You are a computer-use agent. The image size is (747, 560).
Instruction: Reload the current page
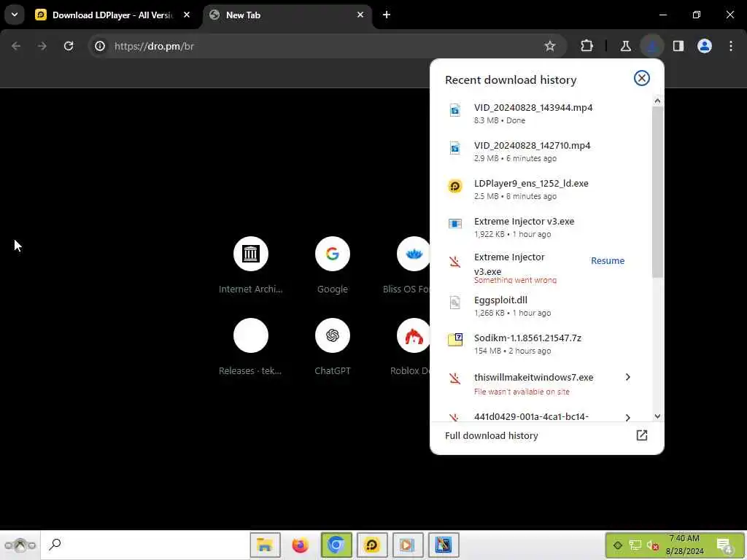[x=69, y=46]
